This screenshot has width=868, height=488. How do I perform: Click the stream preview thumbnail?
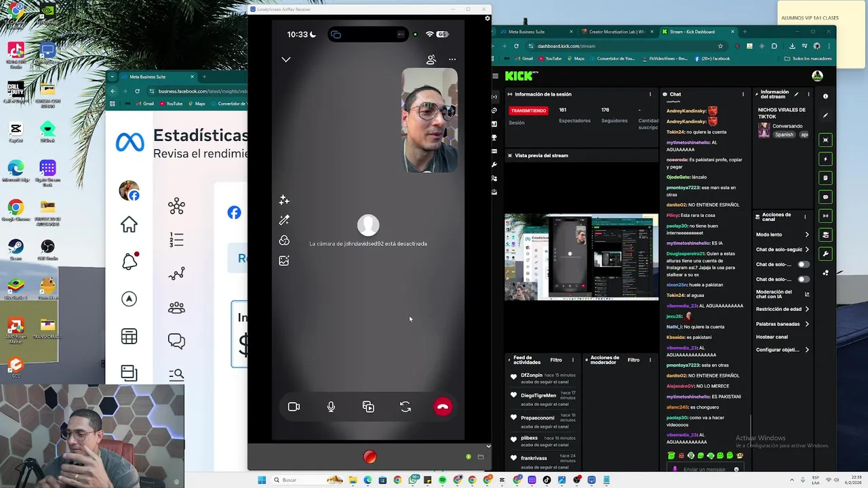pyautogui.click(x=581, y=257)
